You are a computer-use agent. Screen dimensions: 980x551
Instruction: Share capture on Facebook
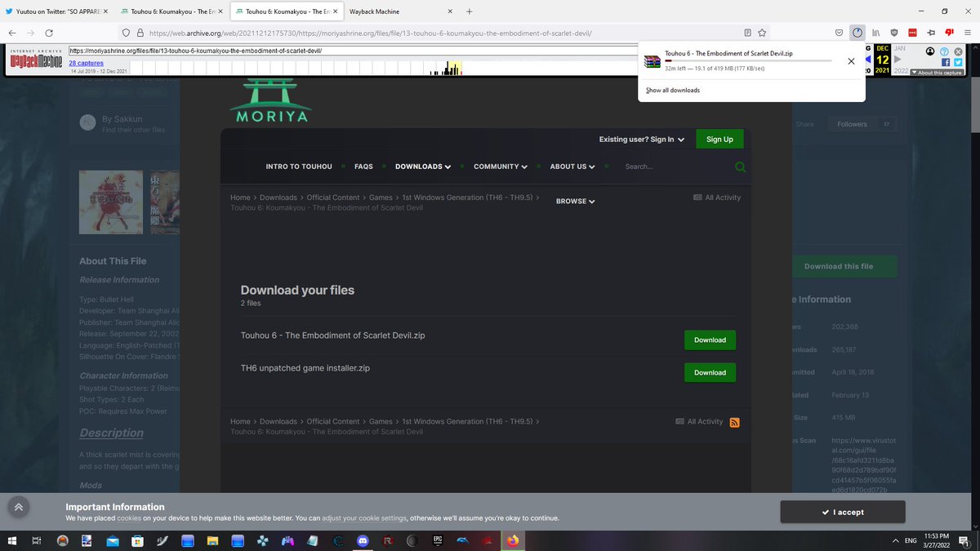945,62
